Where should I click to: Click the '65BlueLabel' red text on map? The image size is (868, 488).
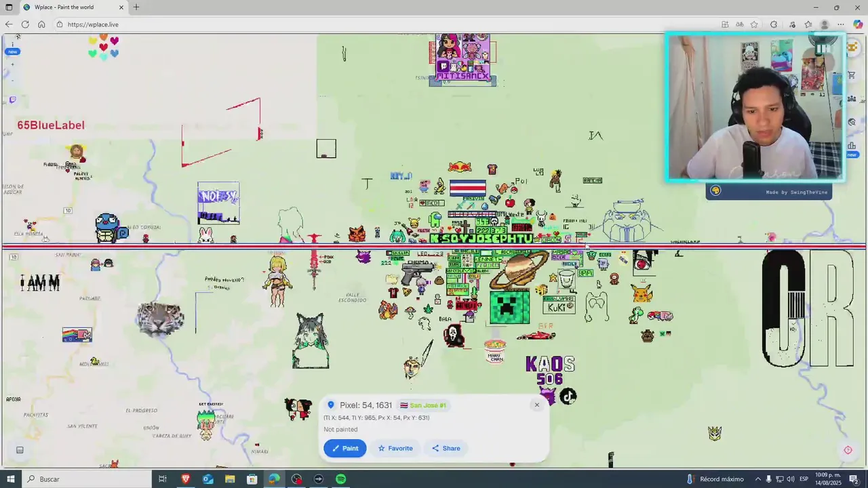pyautogui.click(x=51, y=125)
